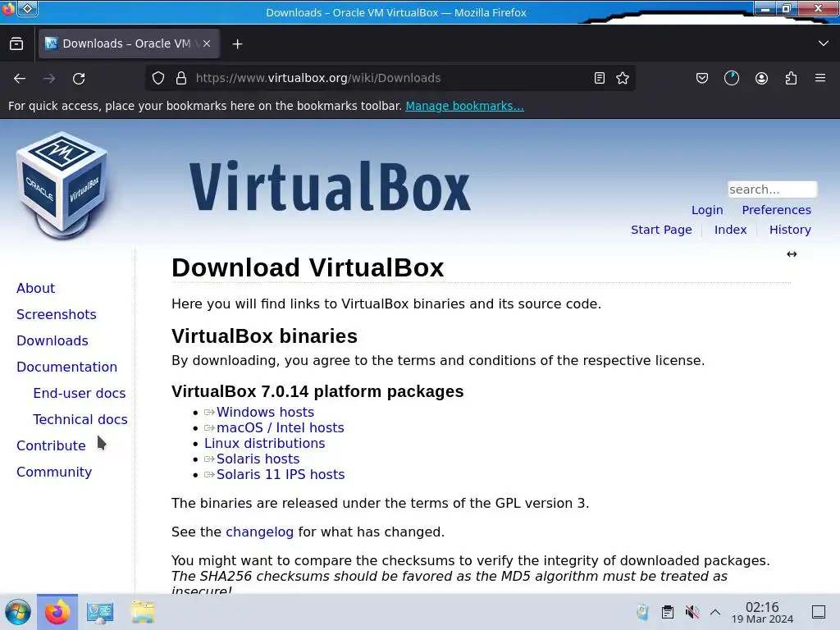Open Technical docs in the sidebar

[x=80, y=419]
